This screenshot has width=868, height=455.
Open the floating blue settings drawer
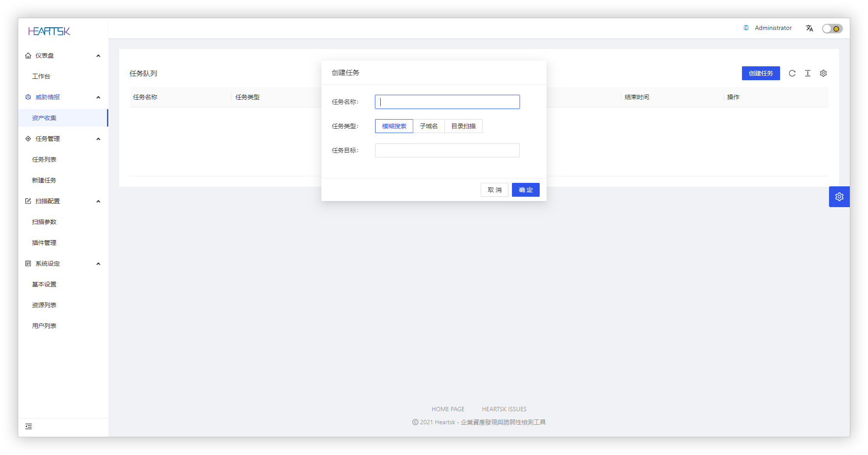click(x=839, y=197)
